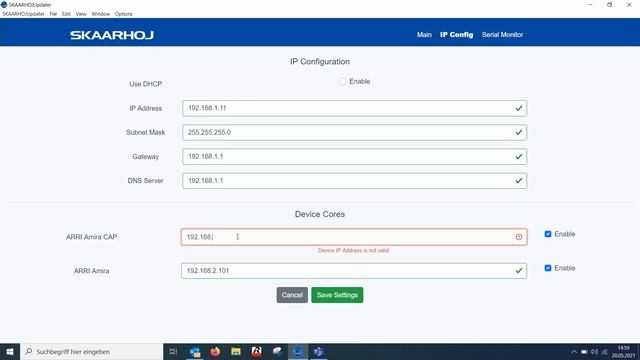640x360 pixels.
Task: Click the Windows taskbar search box
Action: [91, 351]
